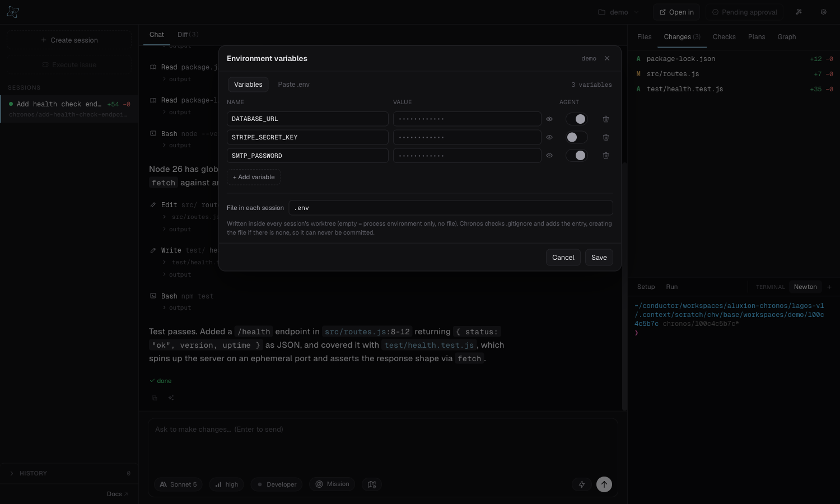The width and height of the screenshot is (840, 504).
Task: Click the map icon in composer toolbar
Action: (x=372, y=484)
